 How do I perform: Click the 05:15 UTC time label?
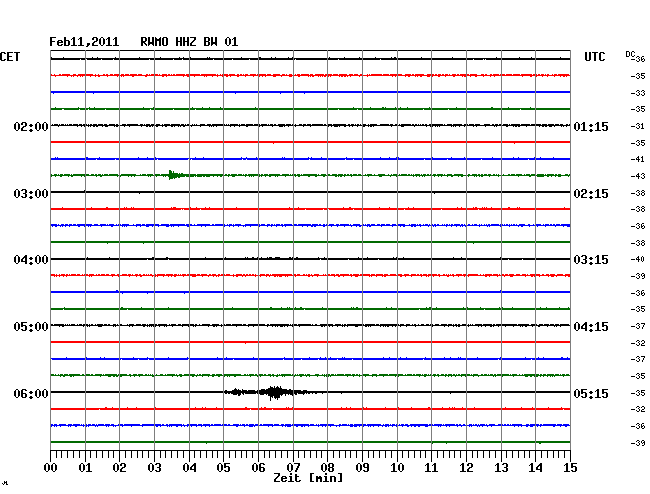pyautogui.click(x=591, y=393)
